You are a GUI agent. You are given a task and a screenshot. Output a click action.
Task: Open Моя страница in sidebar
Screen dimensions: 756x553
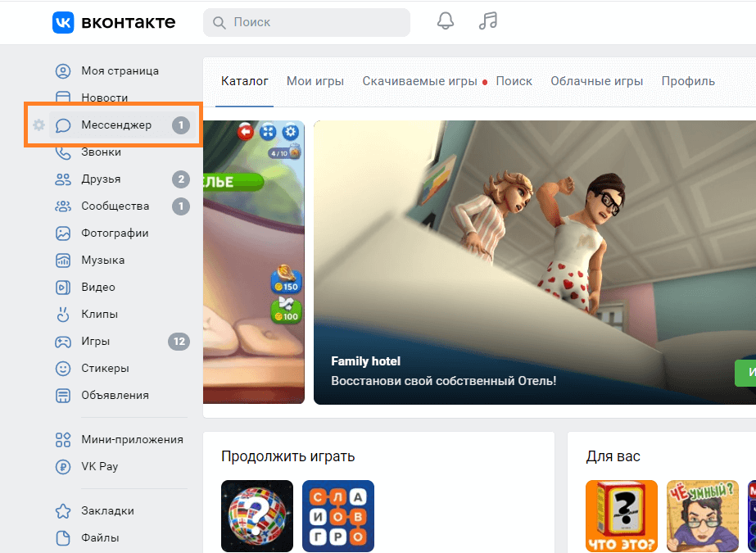click(120, 71)
